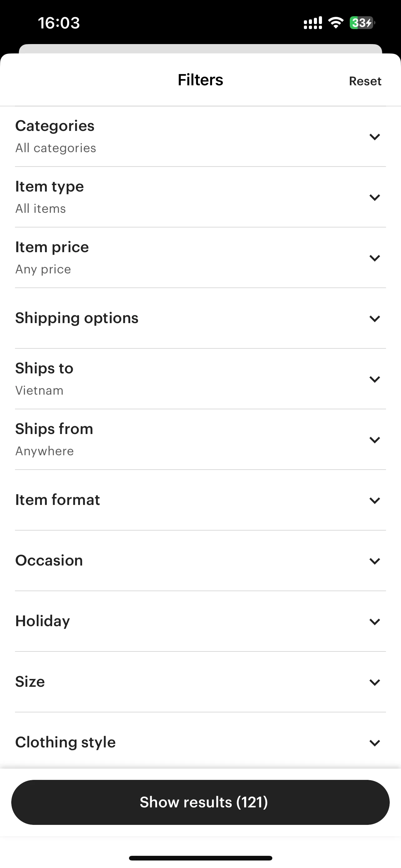Expand Shipping options chevron arrow
401x868 pixels.
(x=374, y=318)
